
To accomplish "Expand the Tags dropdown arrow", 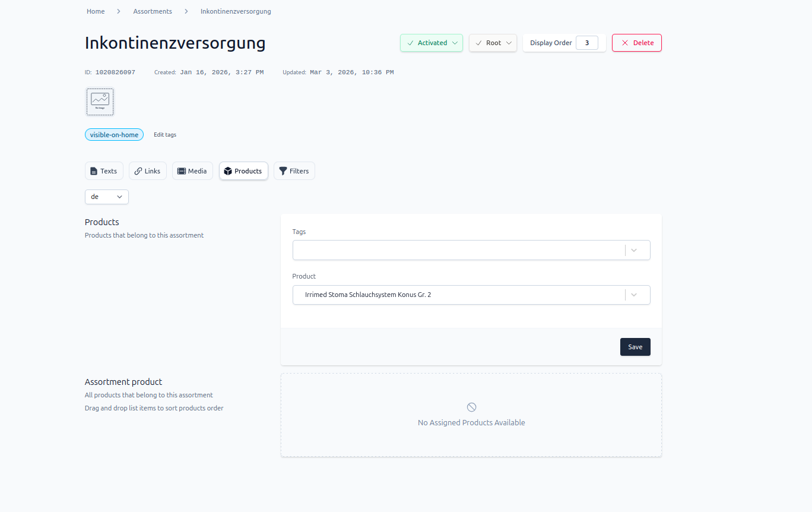I will click(x=634, y=250).
